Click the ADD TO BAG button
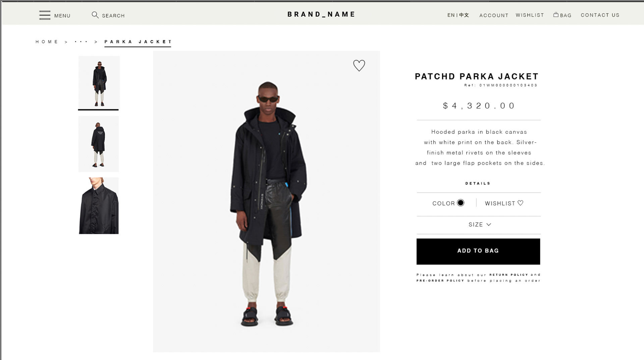Viewport: 644px width, 360px height. [478, 251]
